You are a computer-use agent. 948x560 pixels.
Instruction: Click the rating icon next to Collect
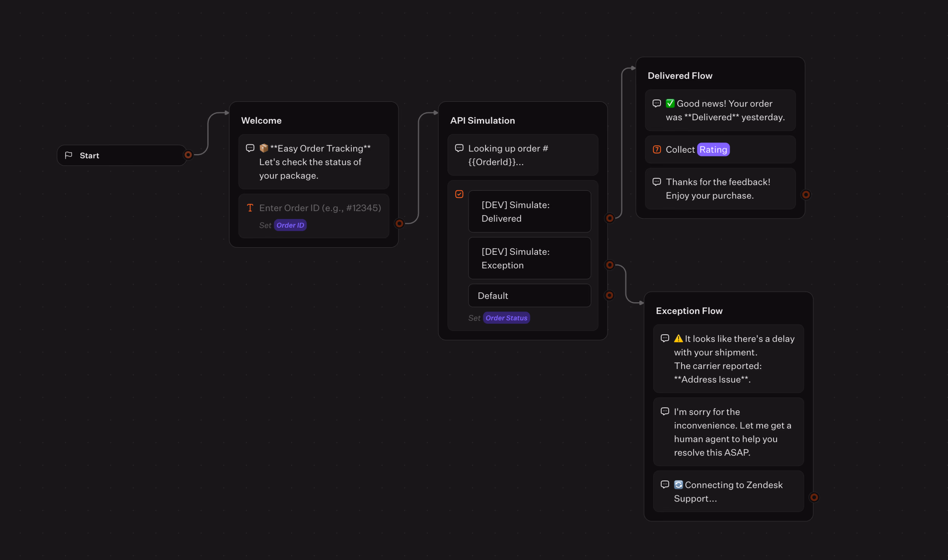(657, 150)
